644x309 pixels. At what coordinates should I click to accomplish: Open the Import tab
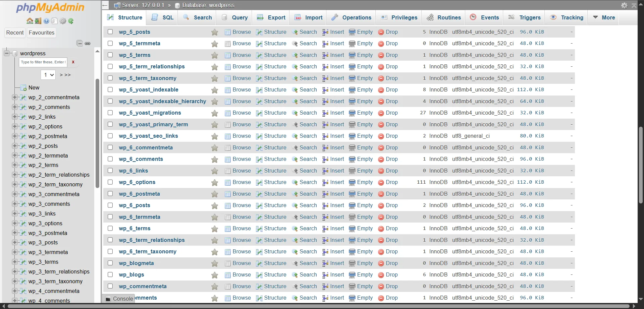click(x=309, y=17)
